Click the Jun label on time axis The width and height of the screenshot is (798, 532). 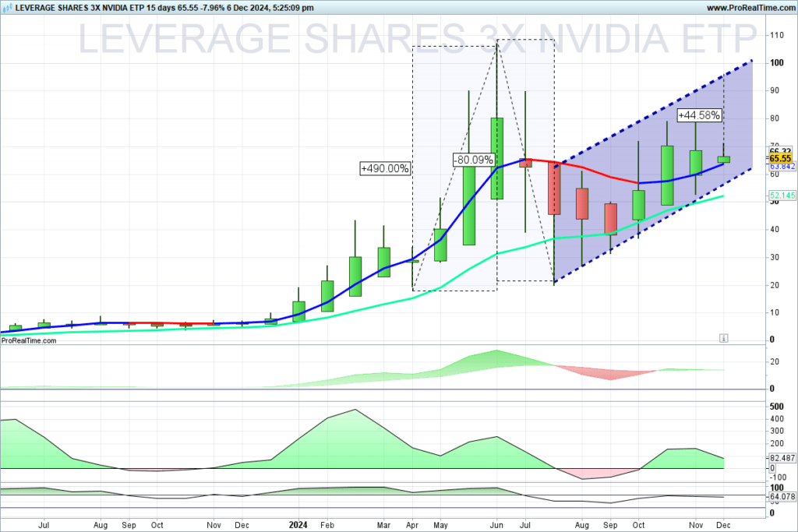pyautogui.click(x=496, y=525)
